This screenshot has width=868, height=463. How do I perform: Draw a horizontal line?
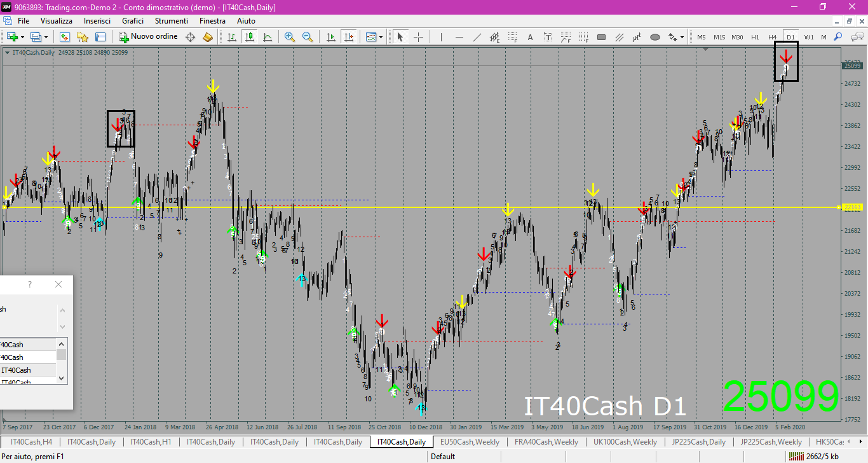point(459,37)
